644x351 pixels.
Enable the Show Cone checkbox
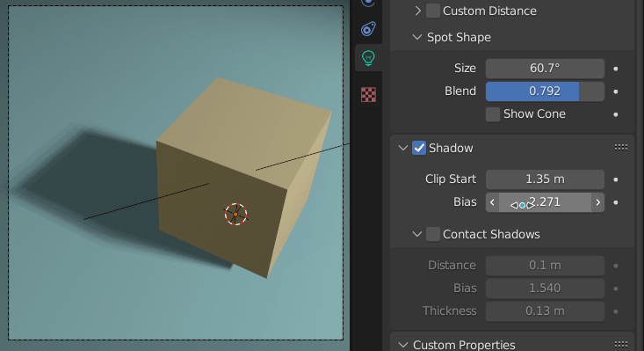point(493,113)
